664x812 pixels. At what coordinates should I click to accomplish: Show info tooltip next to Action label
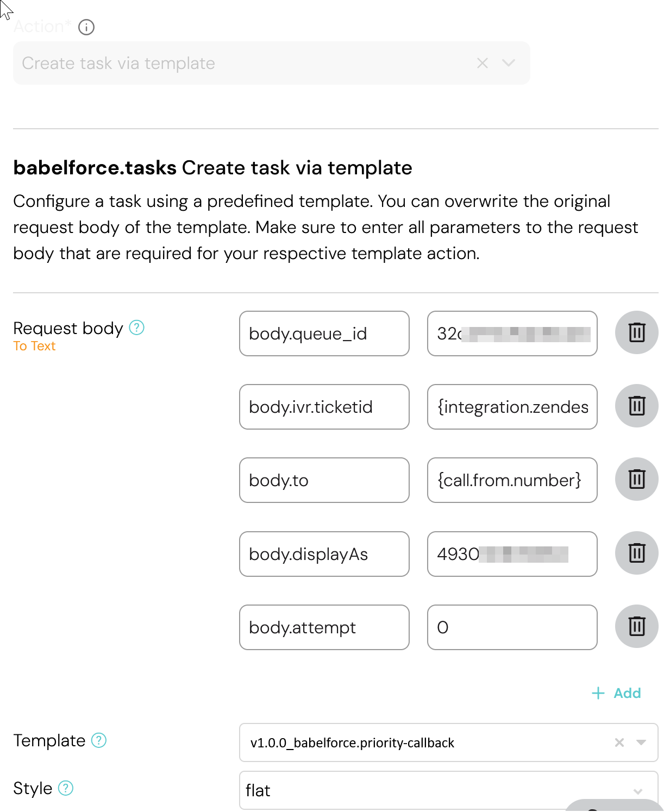pyautogui.click(x=86, y=27)
